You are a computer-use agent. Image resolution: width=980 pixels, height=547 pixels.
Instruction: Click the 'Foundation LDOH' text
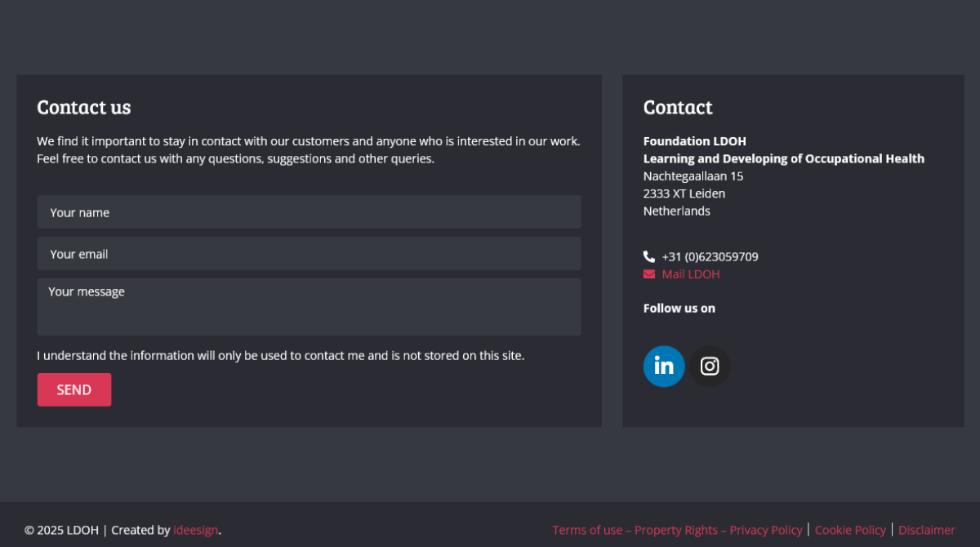(695, 141)
